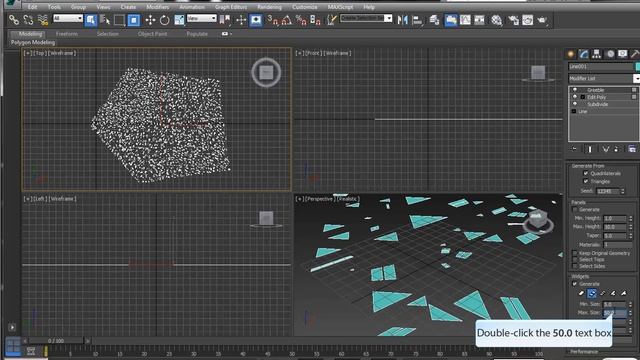
Task: Click the Align tool icon
Action: tap(417, 20)
